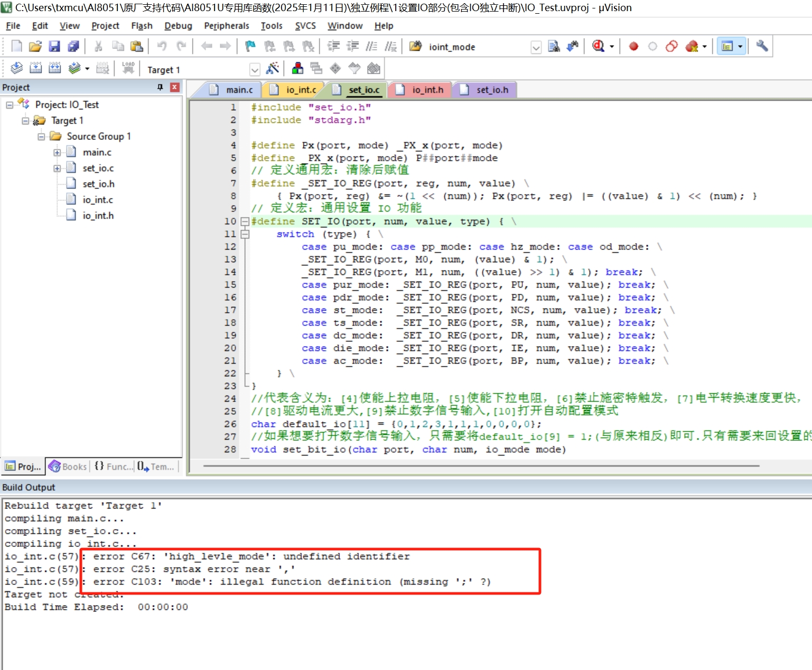Toggle pin on the Project panel
812x670 pixels.
click(x=160, y=87)
